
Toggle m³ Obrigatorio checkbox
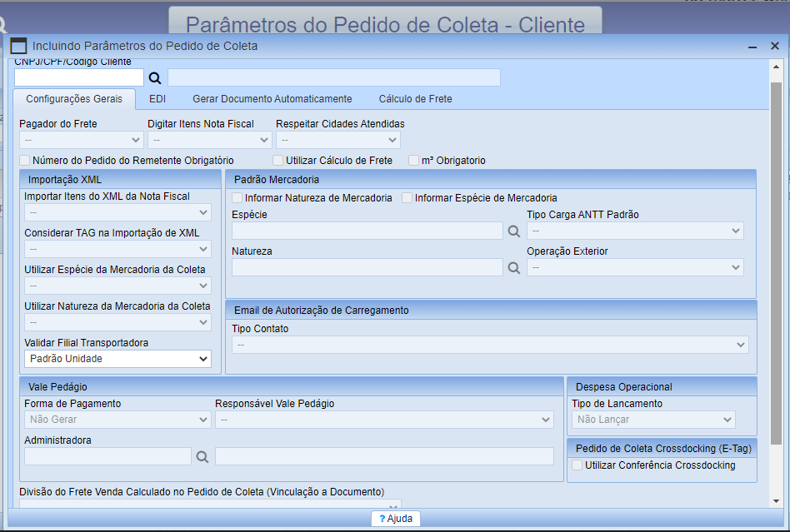tap(413, 161)
